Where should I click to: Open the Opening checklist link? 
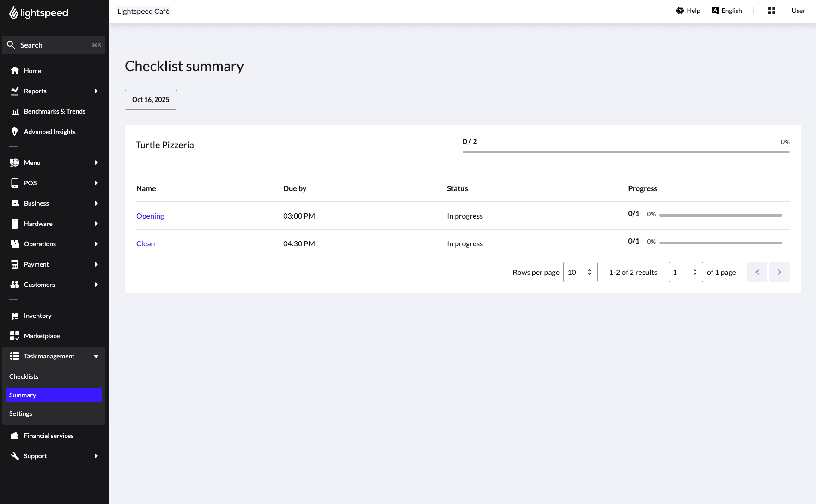[150, 216]
